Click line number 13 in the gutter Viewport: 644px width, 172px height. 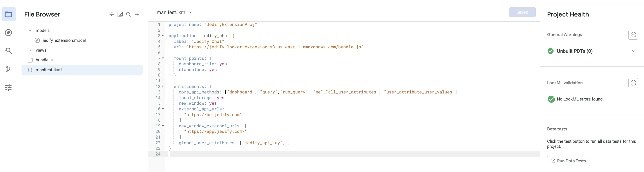pos(158,92)
